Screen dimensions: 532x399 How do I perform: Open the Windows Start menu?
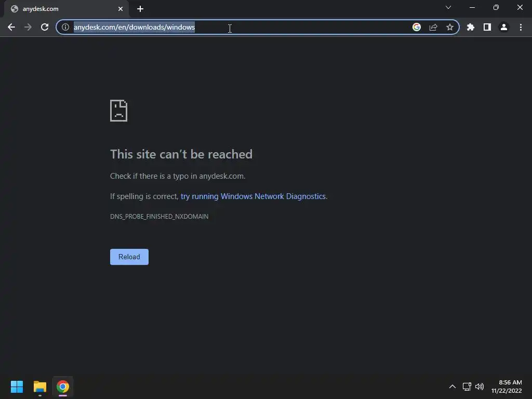[x=17, y=387]
